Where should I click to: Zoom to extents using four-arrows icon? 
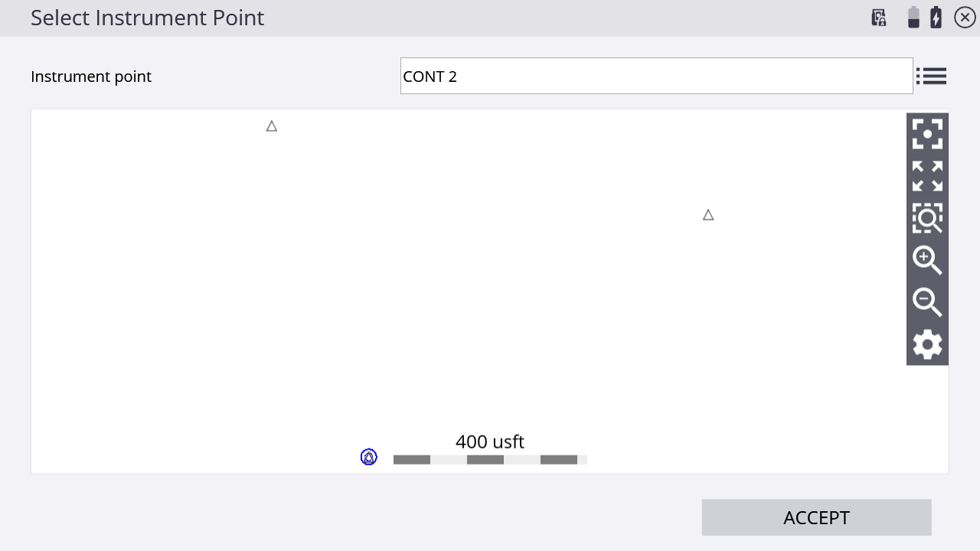coord(927,176)
